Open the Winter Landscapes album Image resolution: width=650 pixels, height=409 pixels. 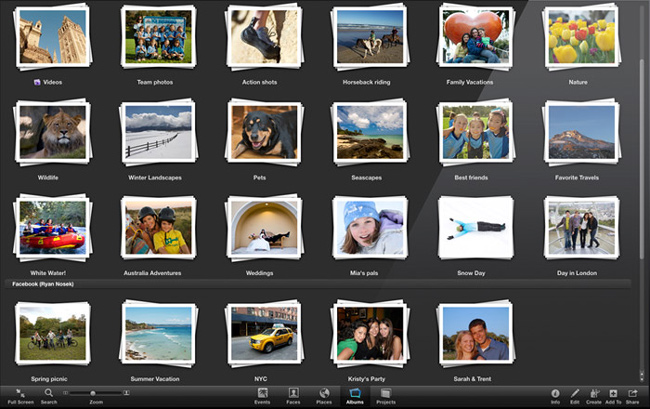point(157,133)
